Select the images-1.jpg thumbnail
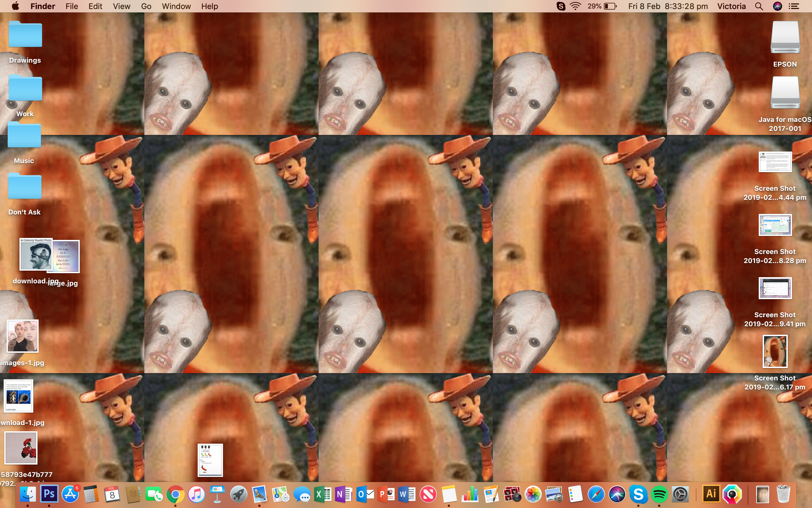This screenshot has width=812, height=508. coord(23,336)
